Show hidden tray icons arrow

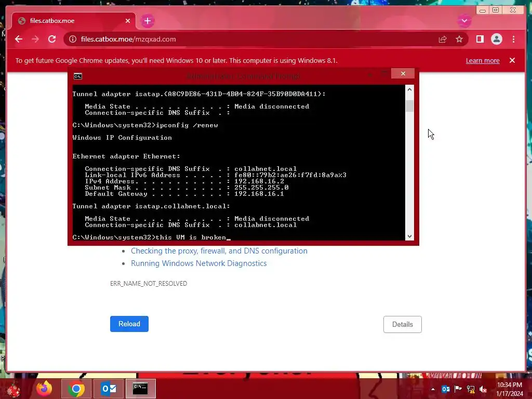click(x=433, y=389)
